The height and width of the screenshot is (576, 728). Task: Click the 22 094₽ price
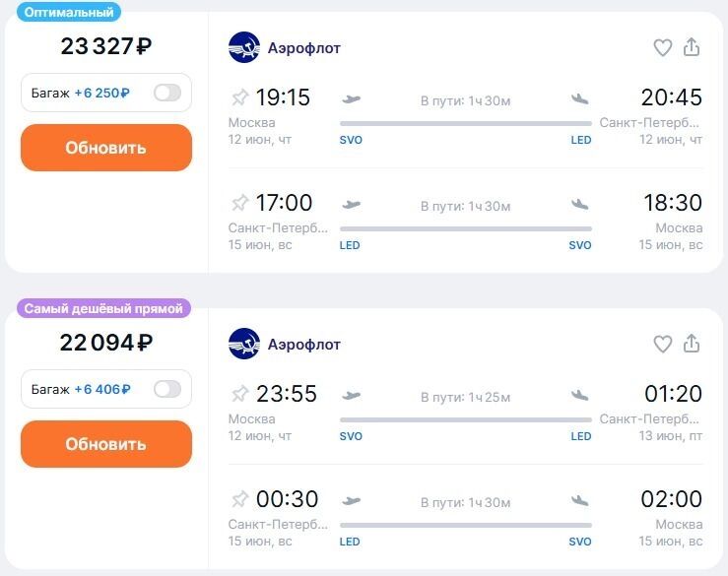(x=106, y=343)
